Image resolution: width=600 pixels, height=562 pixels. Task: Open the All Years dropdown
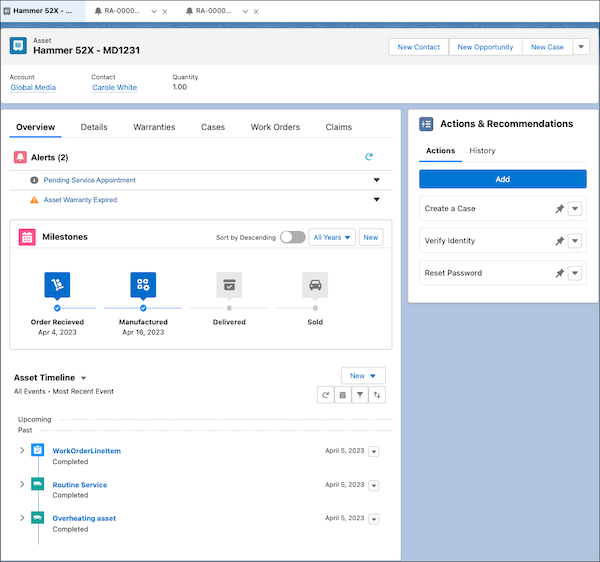(332, 237)
